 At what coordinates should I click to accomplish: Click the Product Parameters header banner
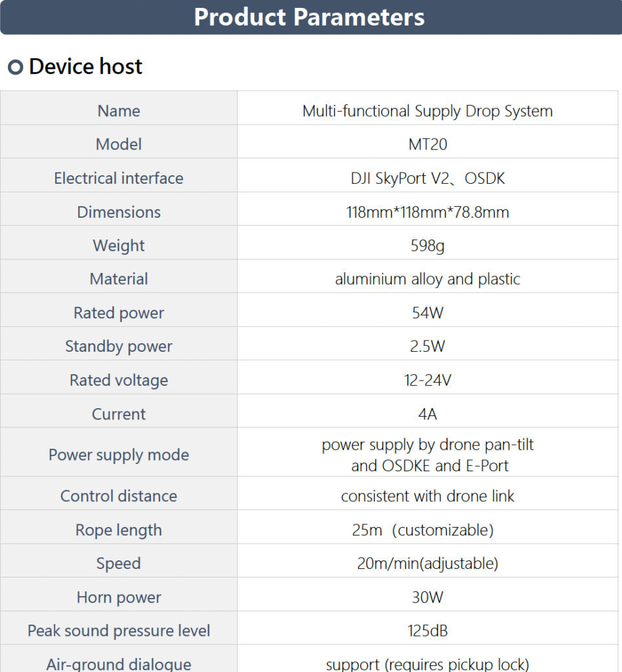coord(310,17)
